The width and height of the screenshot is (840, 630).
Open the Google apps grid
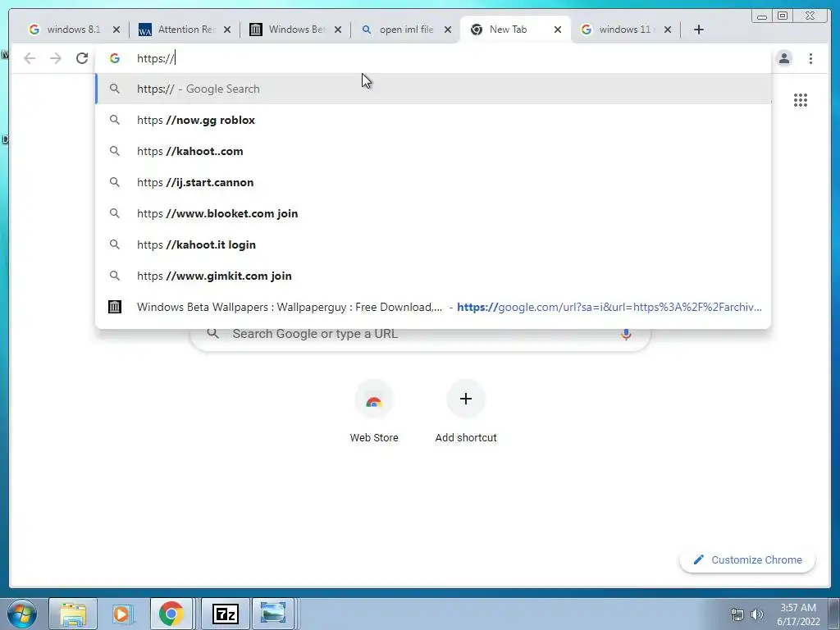click(801, 100)
